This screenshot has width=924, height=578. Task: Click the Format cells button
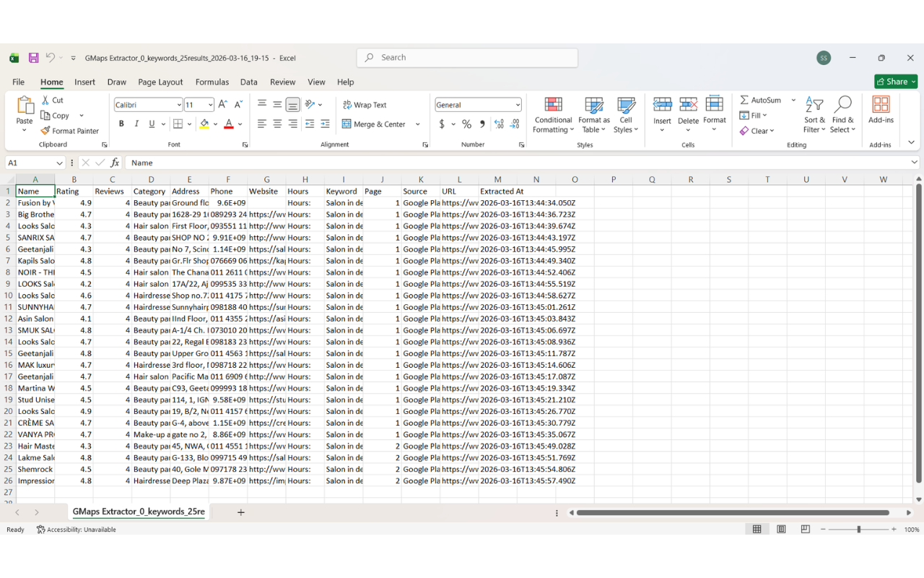tap(715, 115)
